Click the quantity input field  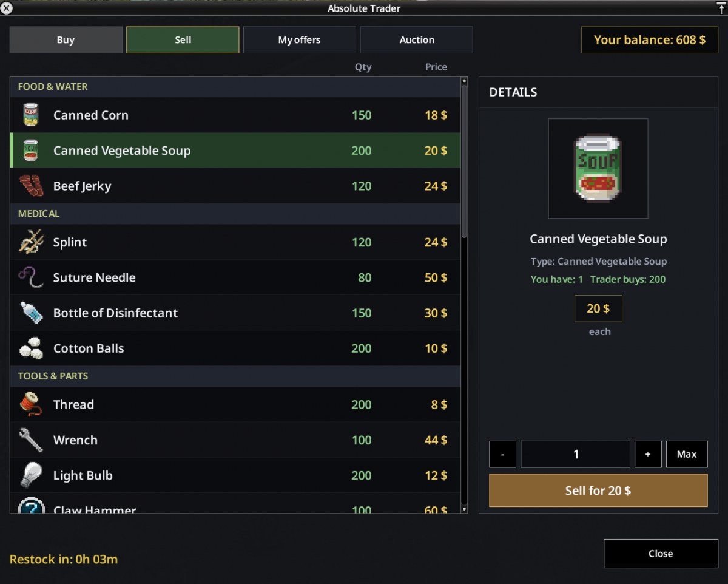pyautogui.click(x=575, y=454)
